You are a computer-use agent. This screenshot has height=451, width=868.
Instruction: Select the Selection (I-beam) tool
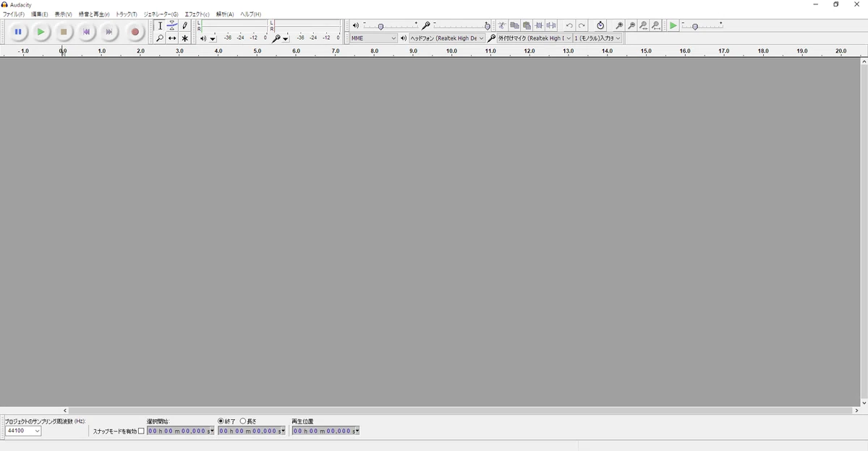pyautogui.click(x=160, y=26)
